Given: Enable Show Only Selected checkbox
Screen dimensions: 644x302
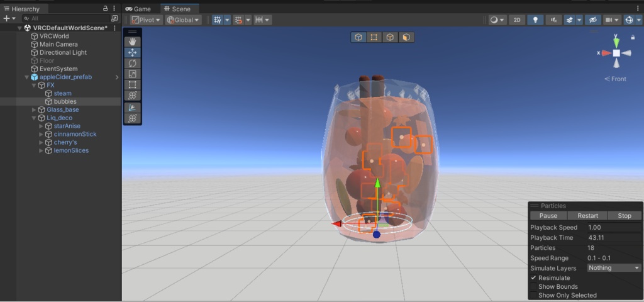Looking at the screenshot, I should pos(533,296).
